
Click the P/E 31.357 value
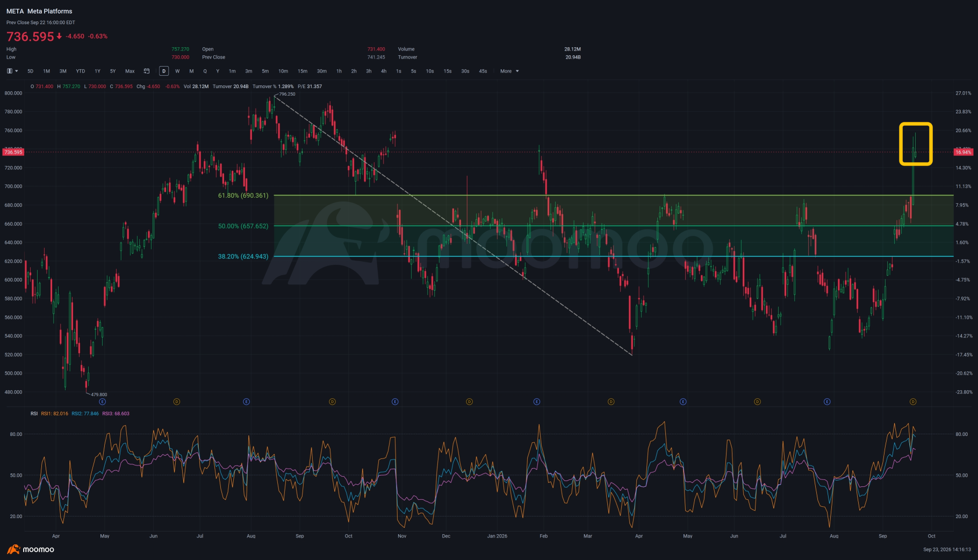tap(310, 87)
